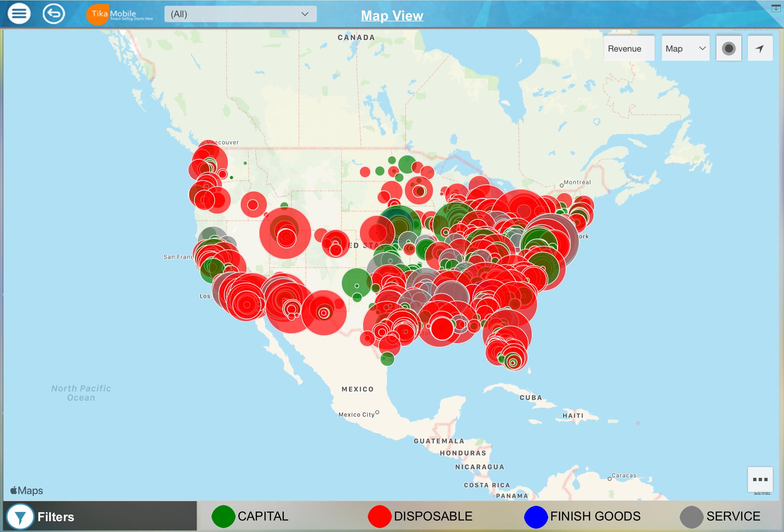Click the CAPITAL legend label

(263, 517)
